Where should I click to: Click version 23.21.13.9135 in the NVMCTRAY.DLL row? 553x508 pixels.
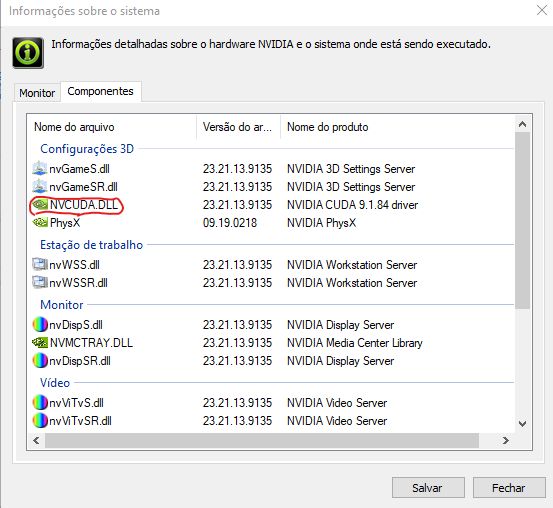237,343
